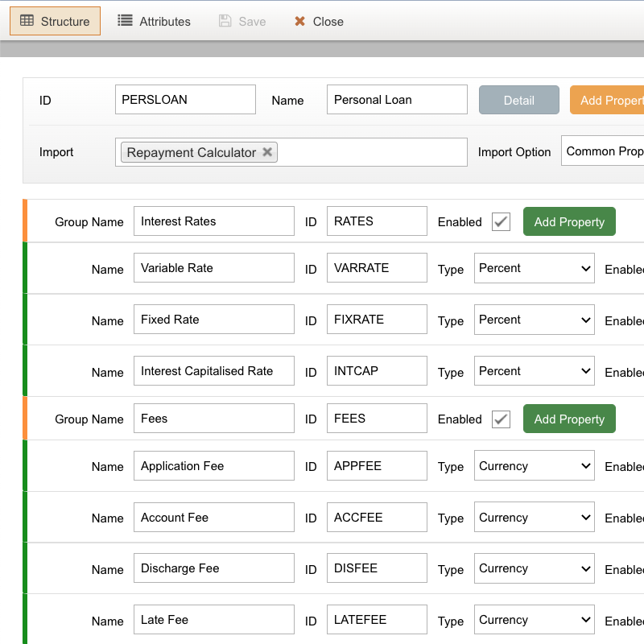Click Close in the toolbar
This screenshot has width=644, height=644.
click(319, 21)
